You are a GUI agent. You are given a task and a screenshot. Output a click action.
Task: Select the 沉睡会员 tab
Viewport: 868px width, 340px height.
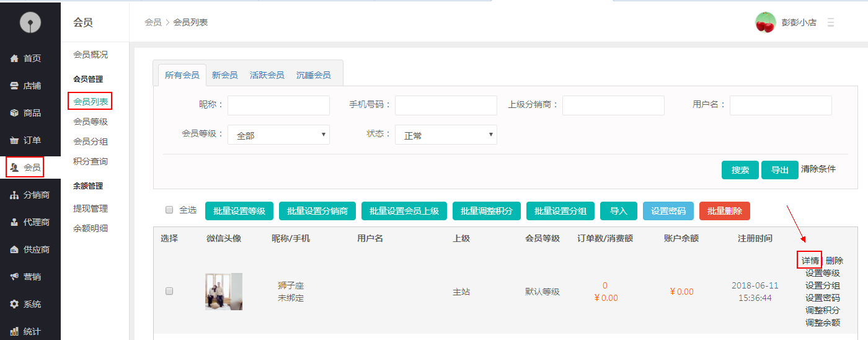(x=313, y=75)
